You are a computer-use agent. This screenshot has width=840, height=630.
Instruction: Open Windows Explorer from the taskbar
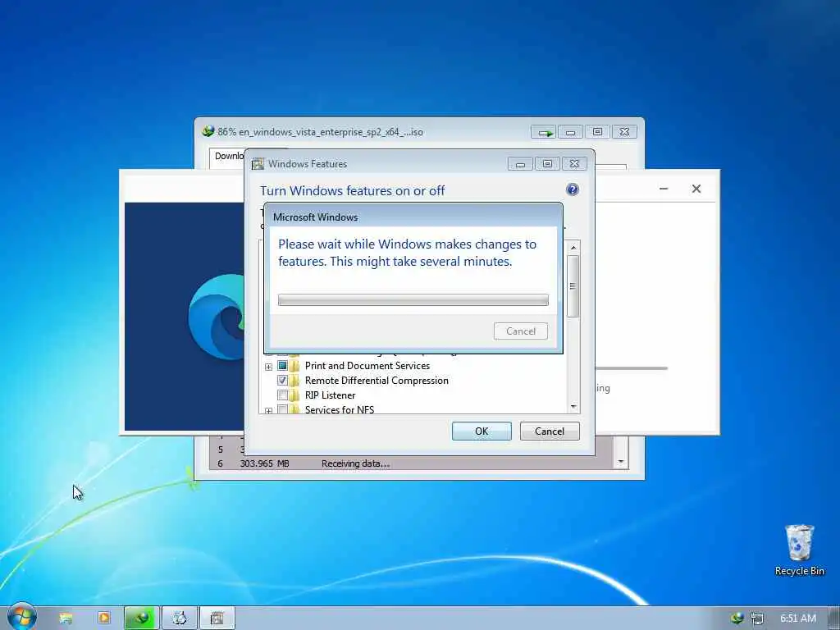(66, 619)
